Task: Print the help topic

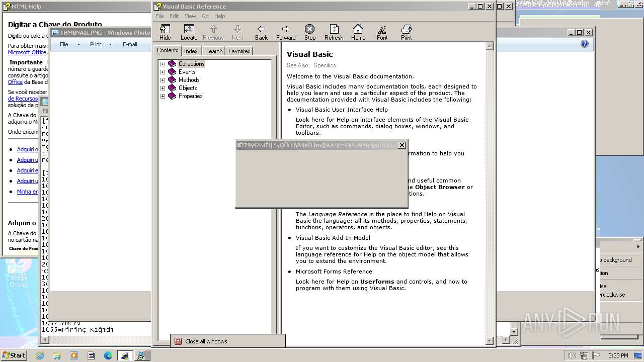Action: point(406,32)
